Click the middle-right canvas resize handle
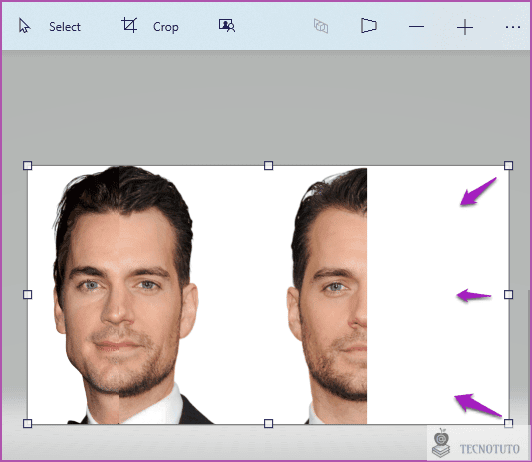This screenshot has height=462, width=532. pos(508,294)
